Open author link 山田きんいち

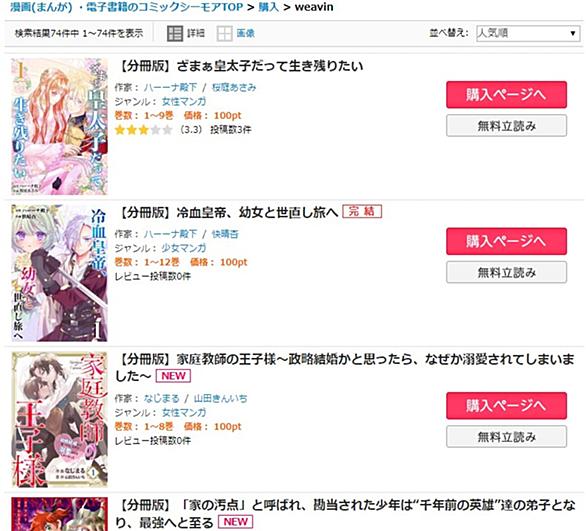click(220, 398)
